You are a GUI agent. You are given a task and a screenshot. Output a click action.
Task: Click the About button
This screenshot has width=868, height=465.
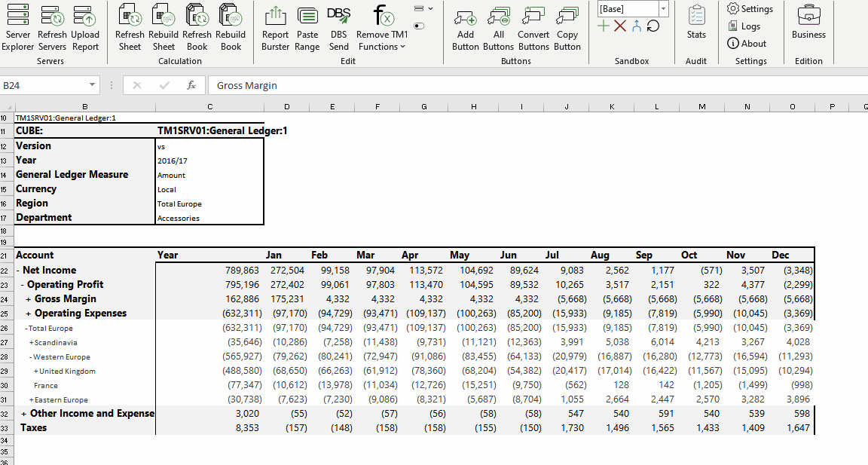point(746,44)
